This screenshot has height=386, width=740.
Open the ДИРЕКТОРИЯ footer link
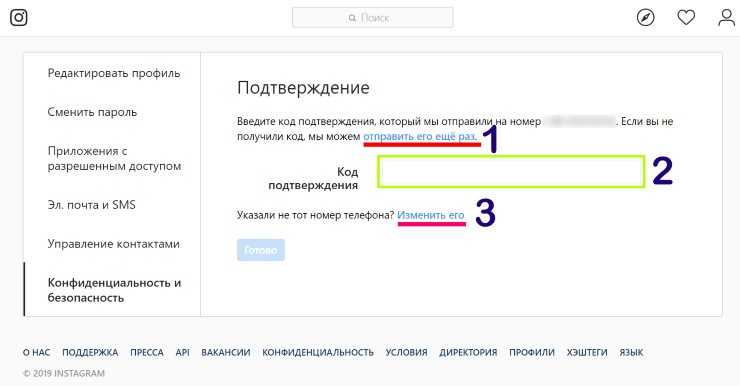[468, 352]
